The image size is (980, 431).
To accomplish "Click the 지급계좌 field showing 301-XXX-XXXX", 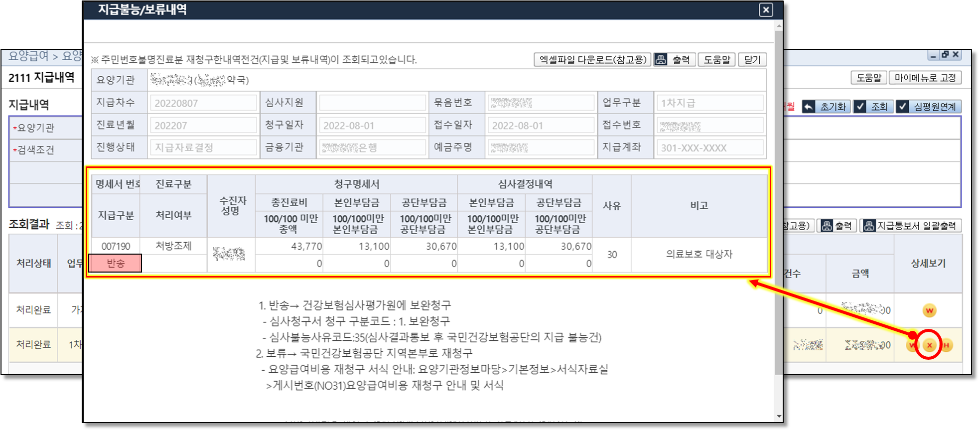I will [709, 147].
